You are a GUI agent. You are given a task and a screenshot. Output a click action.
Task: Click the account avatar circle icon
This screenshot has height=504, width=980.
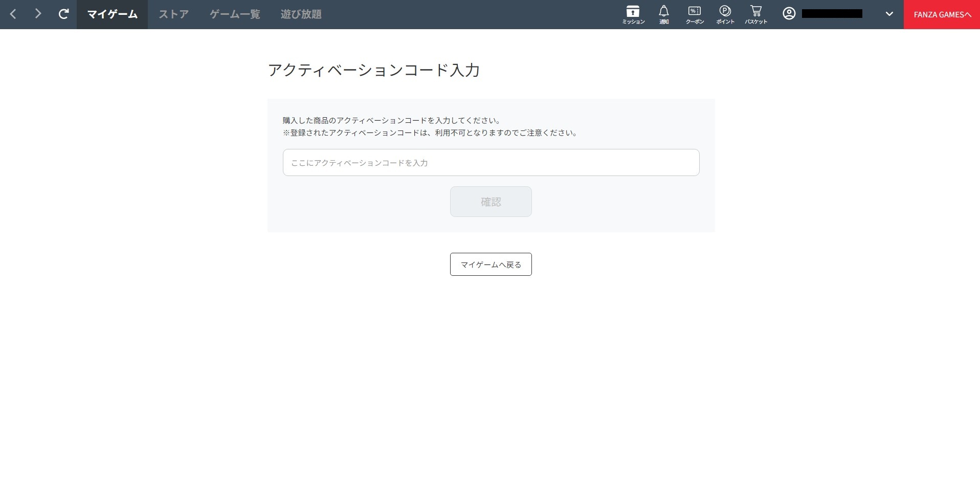pyautogui.click(x=789, y=14)
